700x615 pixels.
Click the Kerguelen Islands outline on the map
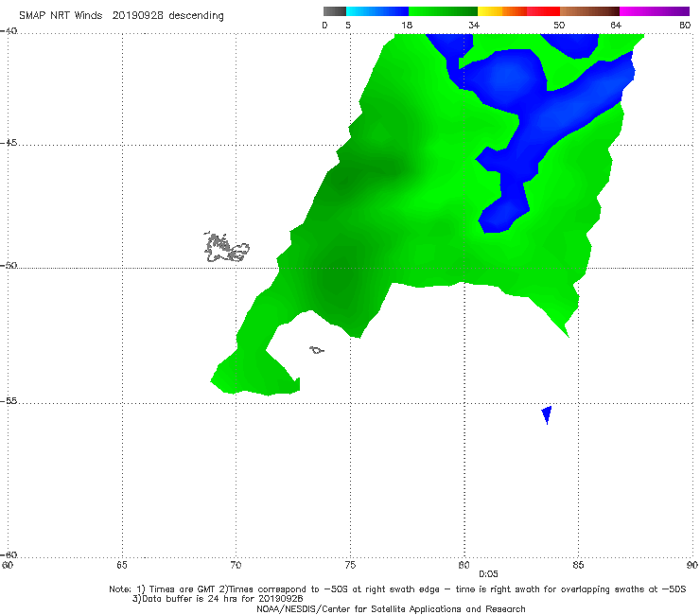click(x=226, y=248)
